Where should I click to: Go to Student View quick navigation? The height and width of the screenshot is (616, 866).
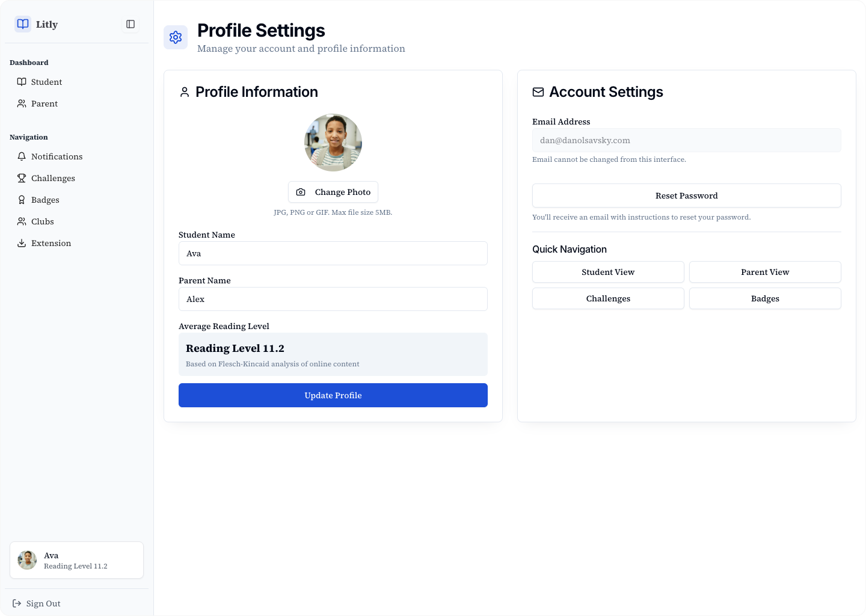click(608, 272)
